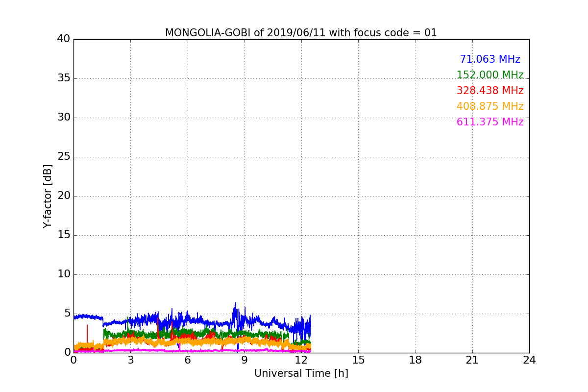
Task: Select the 611.375 MHz legend label
Action: (x=490, y=122)
